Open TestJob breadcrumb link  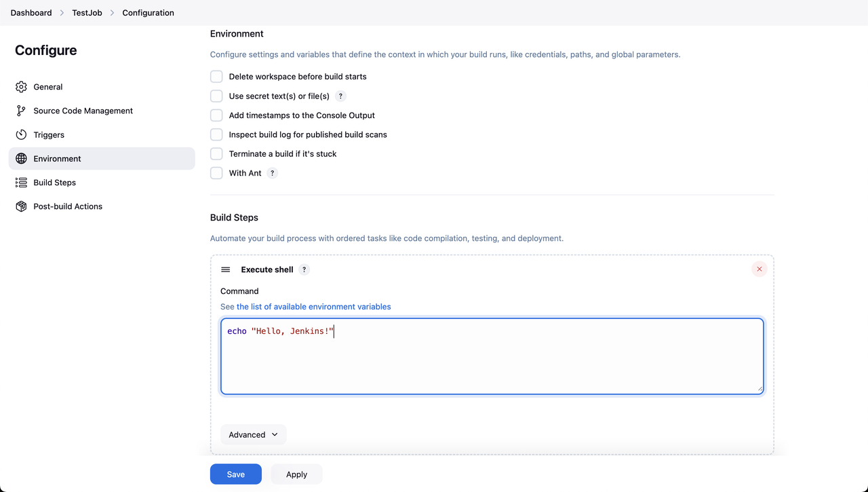(x=87, y=13)
